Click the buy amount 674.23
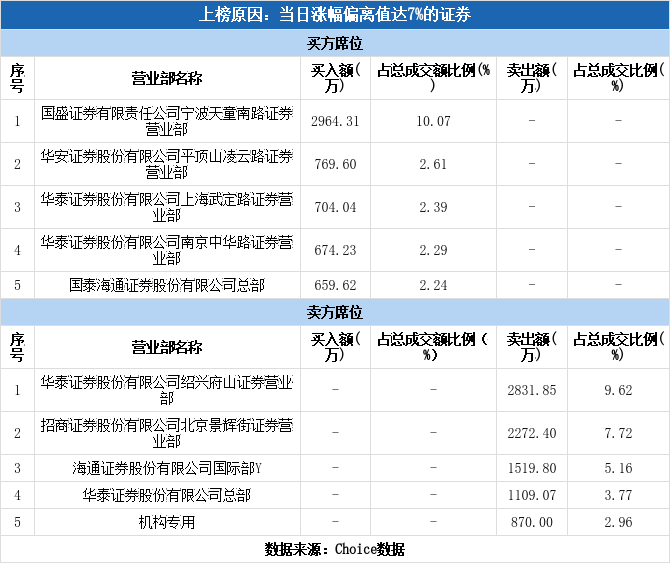This screenshot has width=670, height=563. coord(335,250)
